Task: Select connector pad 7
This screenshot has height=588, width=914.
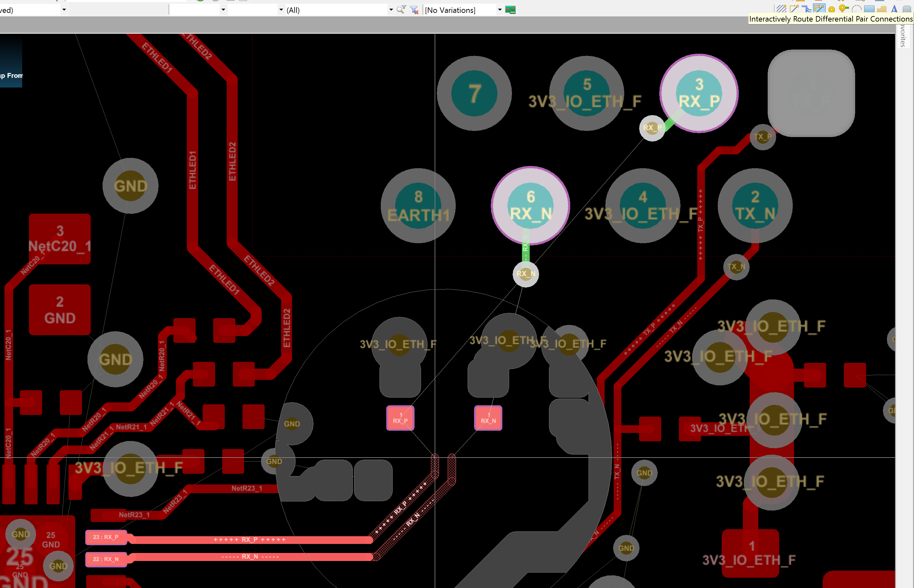Action: 474,93
